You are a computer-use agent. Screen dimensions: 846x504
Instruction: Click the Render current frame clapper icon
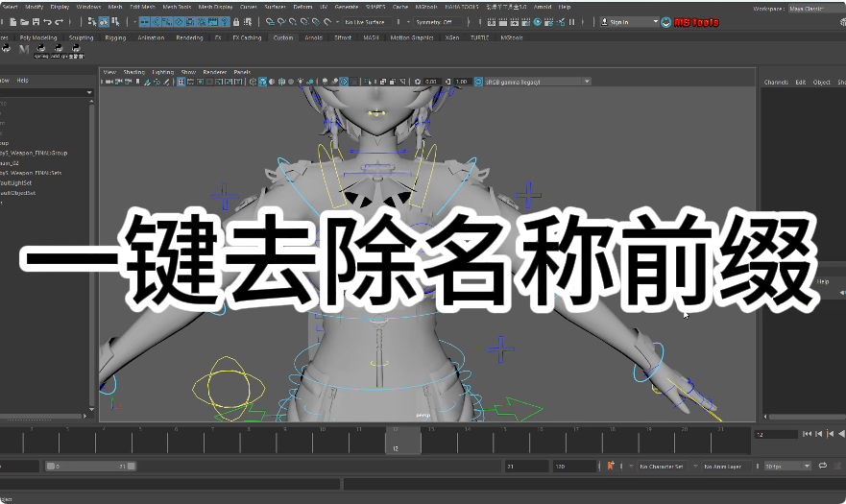(x=503, y=22)
